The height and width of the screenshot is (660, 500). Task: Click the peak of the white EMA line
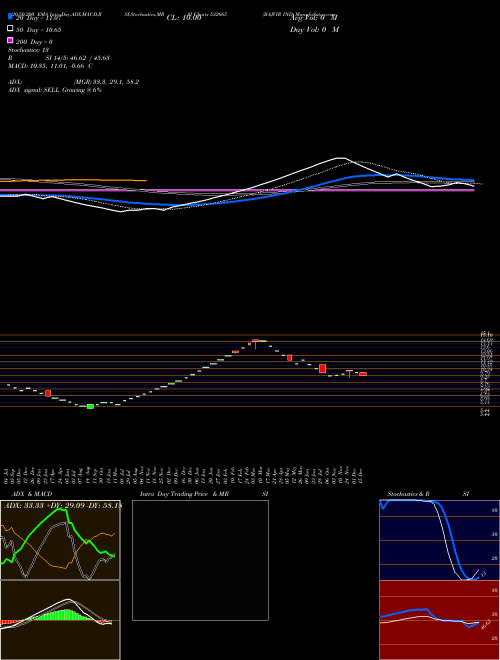tap(340, 158)
